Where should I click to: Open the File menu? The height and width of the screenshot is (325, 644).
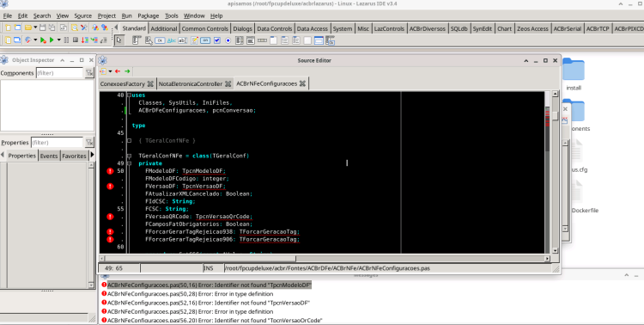tap(8, 15)
